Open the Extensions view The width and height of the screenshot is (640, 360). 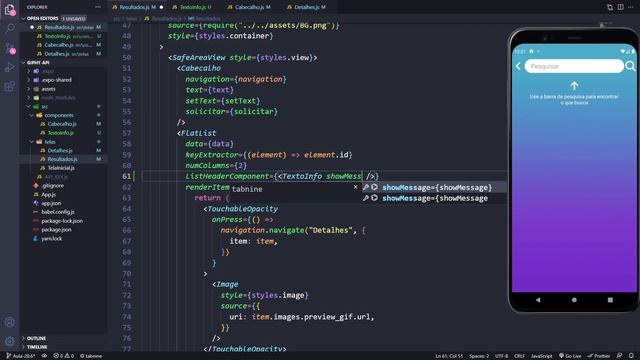tap(9, 86)
